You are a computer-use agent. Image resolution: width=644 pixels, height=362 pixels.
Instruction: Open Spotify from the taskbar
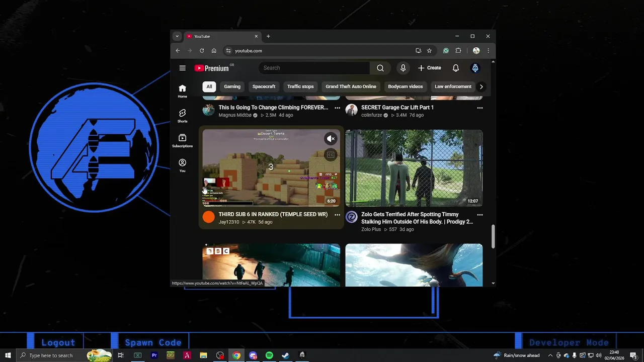pos(269,355)
